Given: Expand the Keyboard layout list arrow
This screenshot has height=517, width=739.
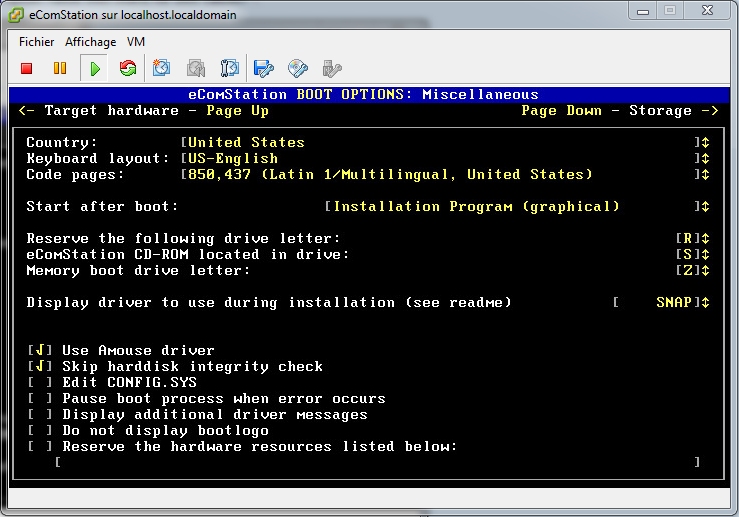Looking at the screenshot, I should coord(705,158).
